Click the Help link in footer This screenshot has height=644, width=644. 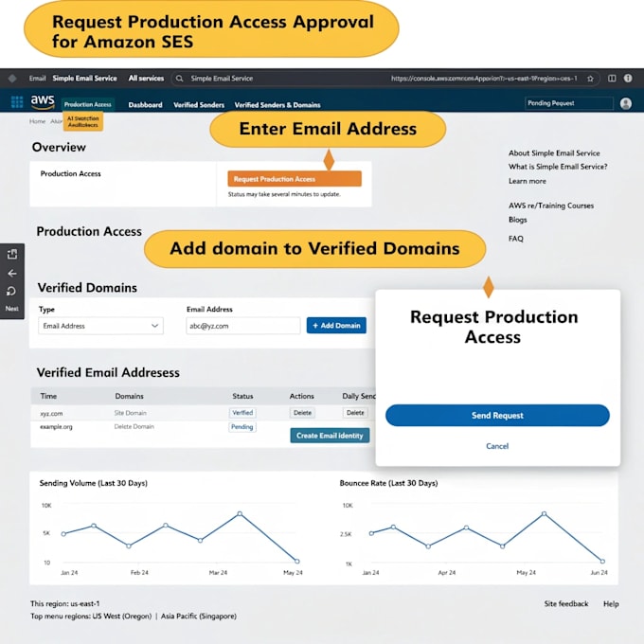pos(611,604)
